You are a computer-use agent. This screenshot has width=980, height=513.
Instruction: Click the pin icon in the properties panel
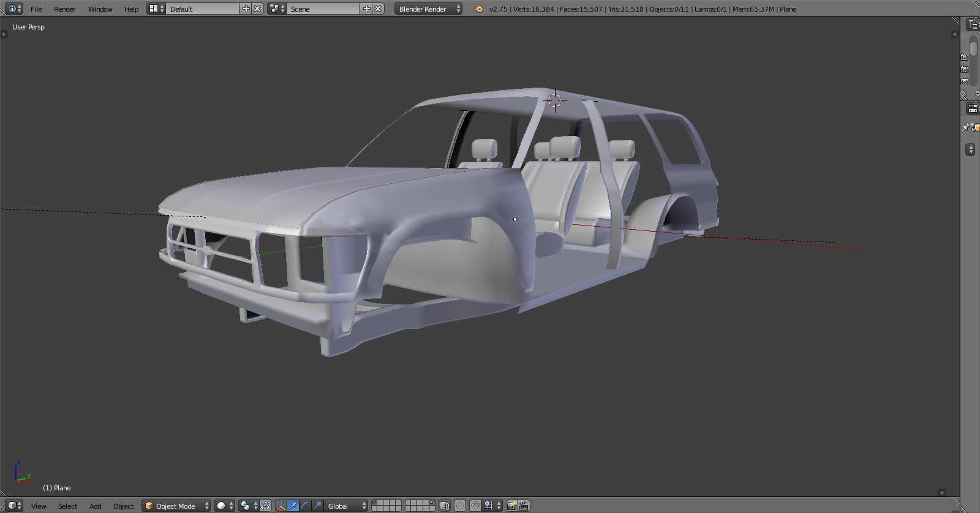coord(966,127)
